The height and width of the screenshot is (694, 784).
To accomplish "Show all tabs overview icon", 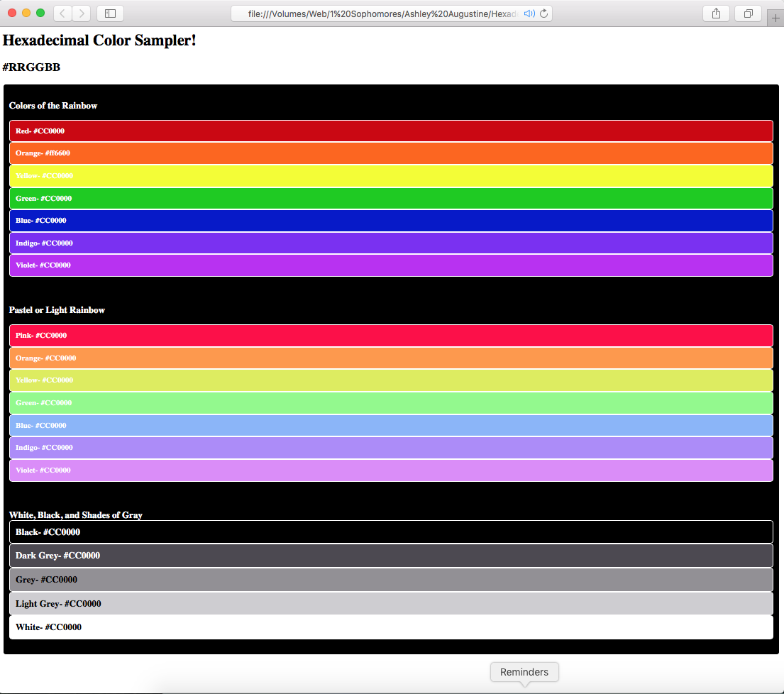I will pos(748,13).
